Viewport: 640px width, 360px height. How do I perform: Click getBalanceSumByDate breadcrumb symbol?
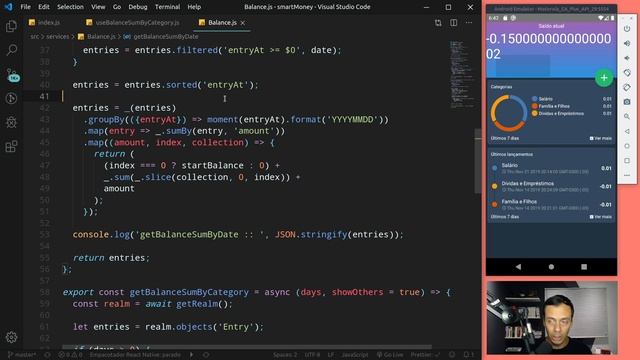[166, 37]
